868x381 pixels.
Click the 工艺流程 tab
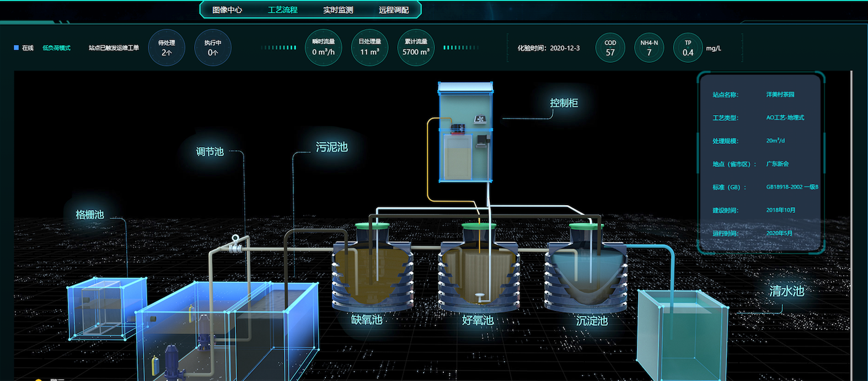[282, 10]
